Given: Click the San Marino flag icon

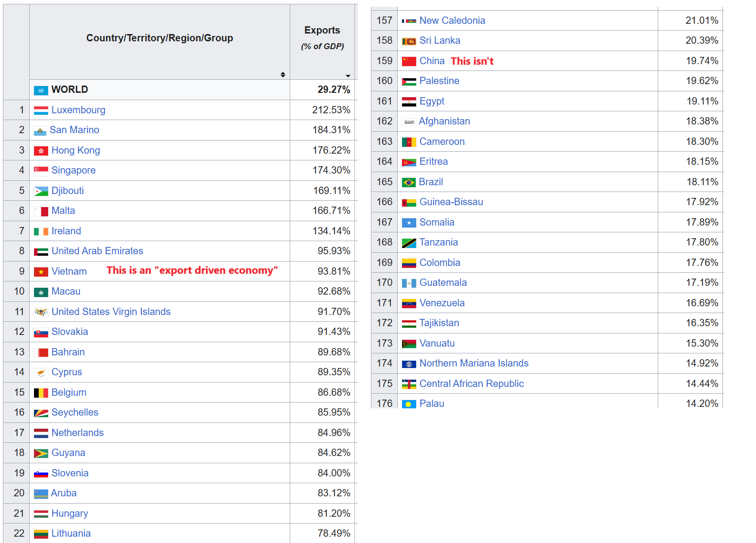Looking at the screenshot, I should coord(40,131).
